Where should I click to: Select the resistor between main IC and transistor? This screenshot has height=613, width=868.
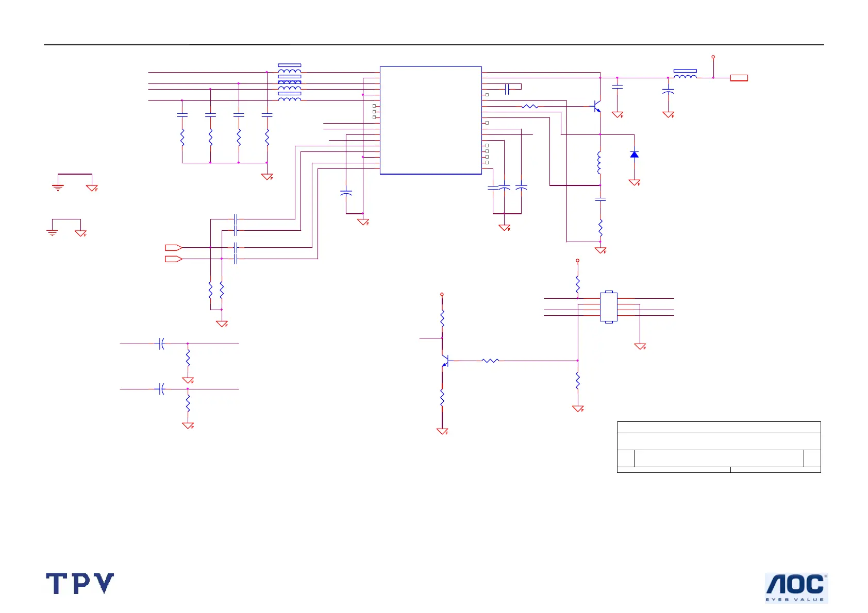coord(530,107)
